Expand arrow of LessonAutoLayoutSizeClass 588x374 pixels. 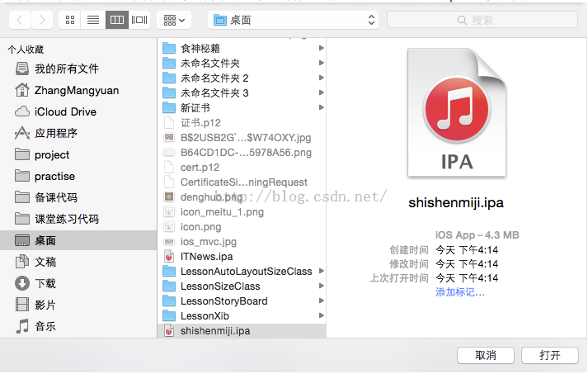click(321, 271)
